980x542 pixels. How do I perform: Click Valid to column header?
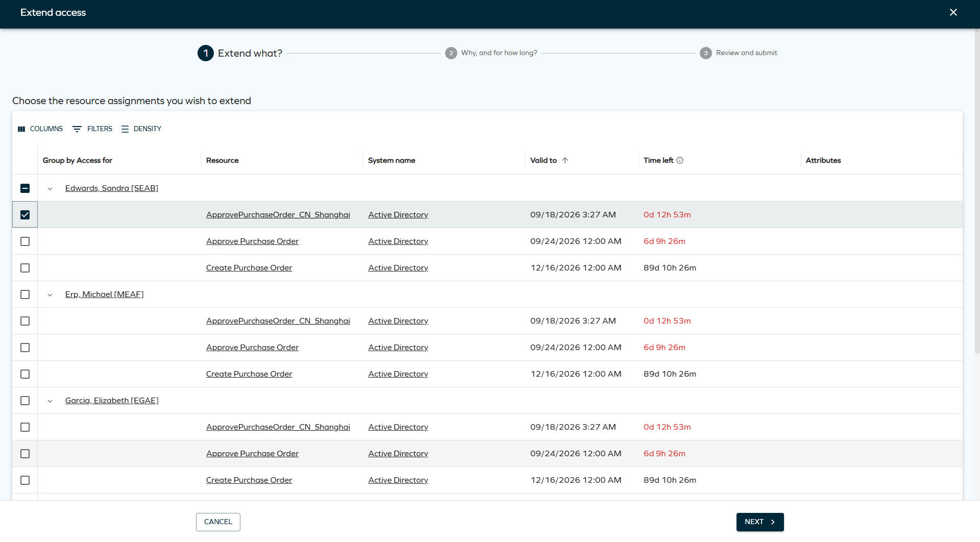(544, 160)
